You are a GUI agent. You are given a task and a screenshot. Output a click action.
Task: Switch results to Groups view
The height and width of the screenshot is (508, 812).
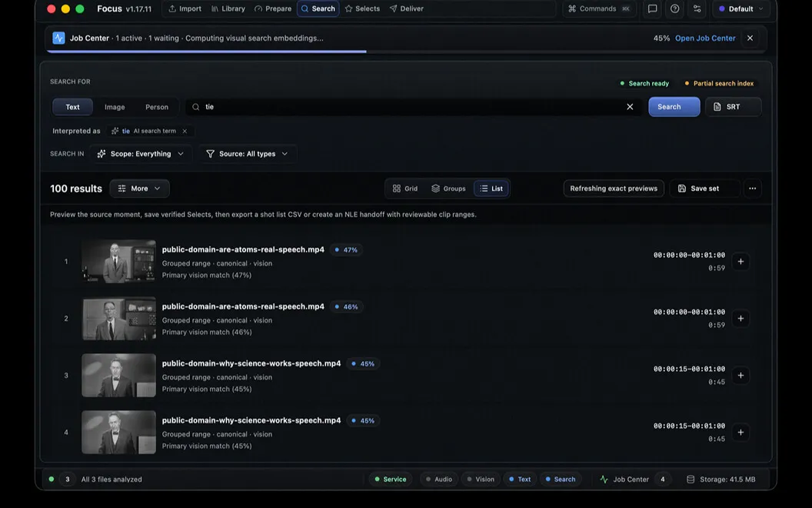(x=448, y=189)
